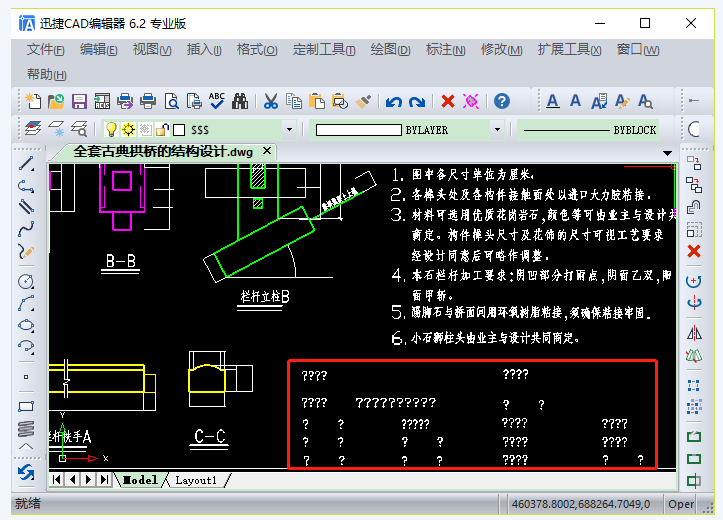Click the Help question mark icon
723x520 pixels.
coord(502,101)
